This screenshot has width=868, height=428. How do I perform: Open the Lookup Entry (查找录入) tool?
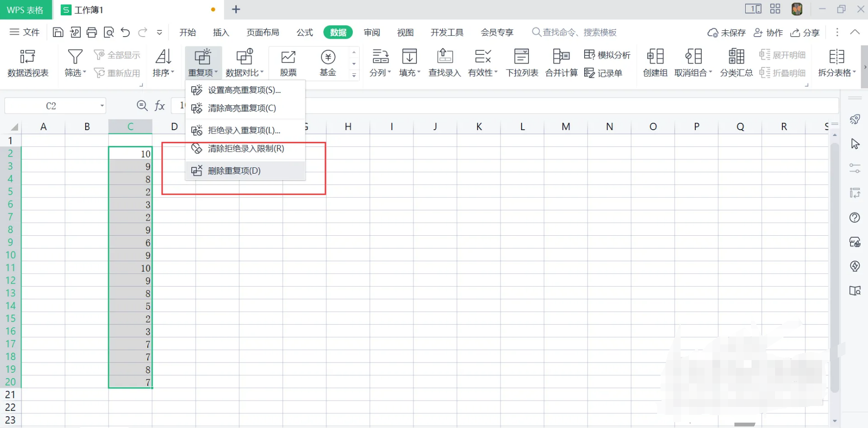pos(444,62)
